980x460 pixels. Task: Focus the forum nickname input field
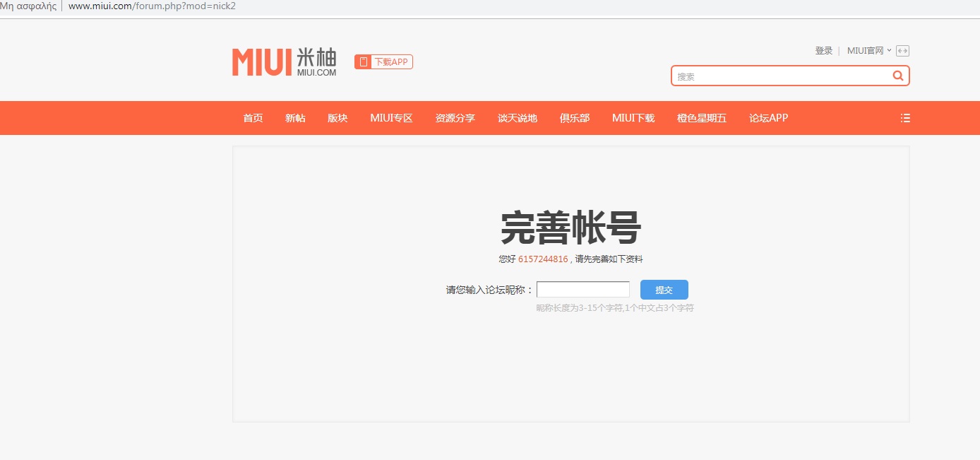point(583,290)
